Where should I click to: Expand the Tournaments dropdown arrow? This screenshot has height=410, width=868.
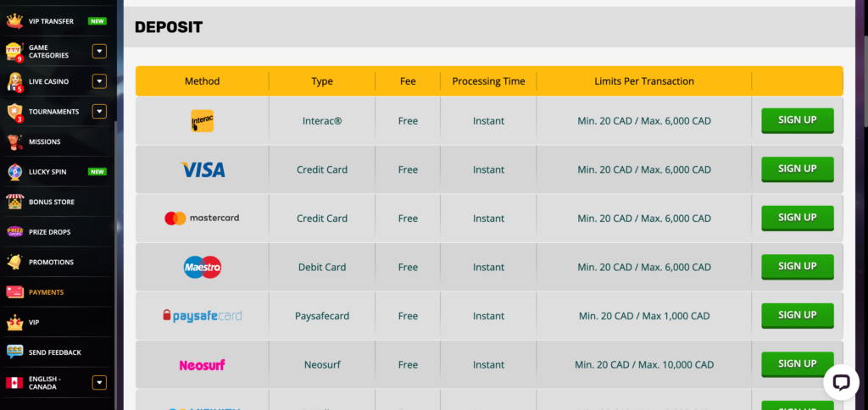pyautogui.click(x=99, y=111)
